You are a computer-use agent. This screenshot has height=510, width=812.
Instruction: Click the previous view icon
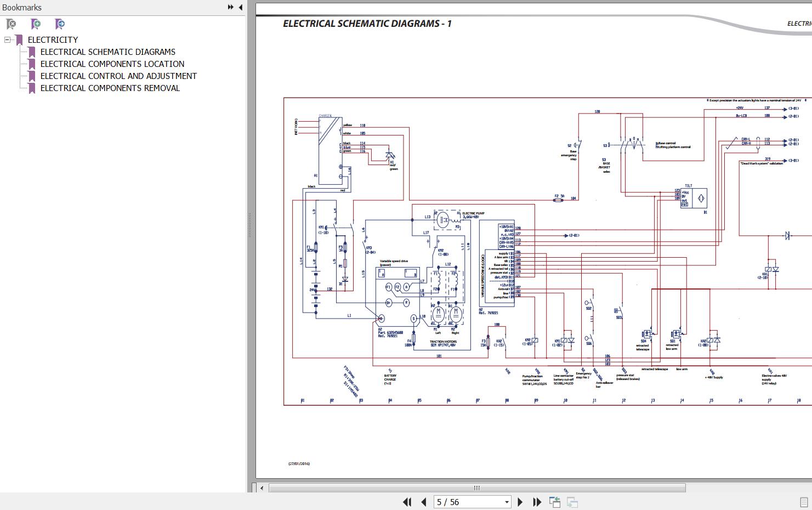555,502
